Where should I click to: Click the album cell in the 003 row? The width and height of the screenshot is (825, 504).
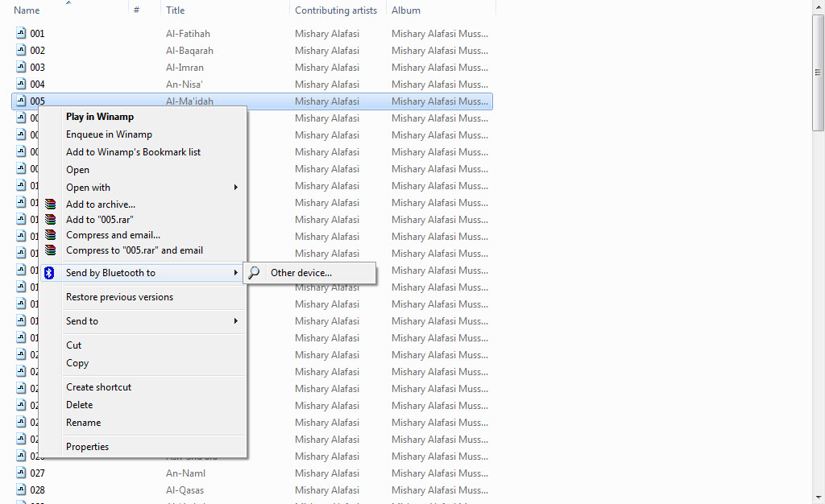pos(439,68)
